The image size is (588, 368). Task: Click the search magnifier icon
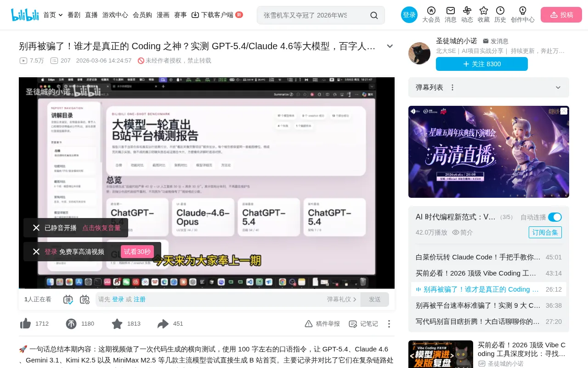374,15
